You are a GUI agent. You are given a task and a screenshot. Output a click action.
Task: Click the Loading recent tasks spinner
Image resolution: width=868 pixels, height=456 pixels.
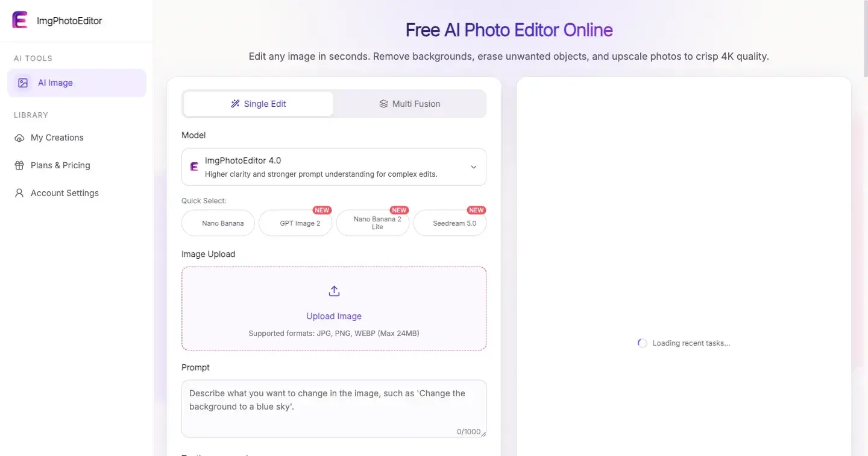(643, 343)
